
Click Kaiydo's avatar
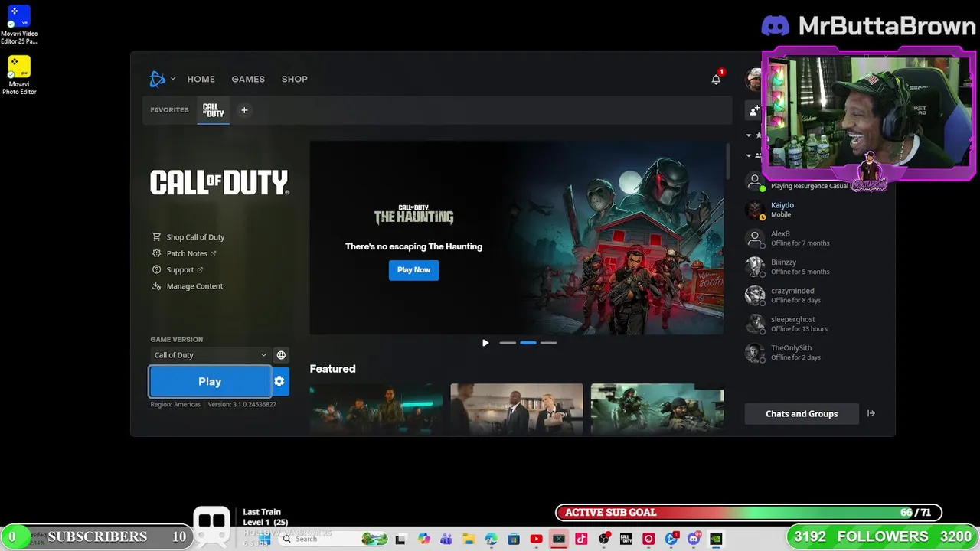[755, 210]
